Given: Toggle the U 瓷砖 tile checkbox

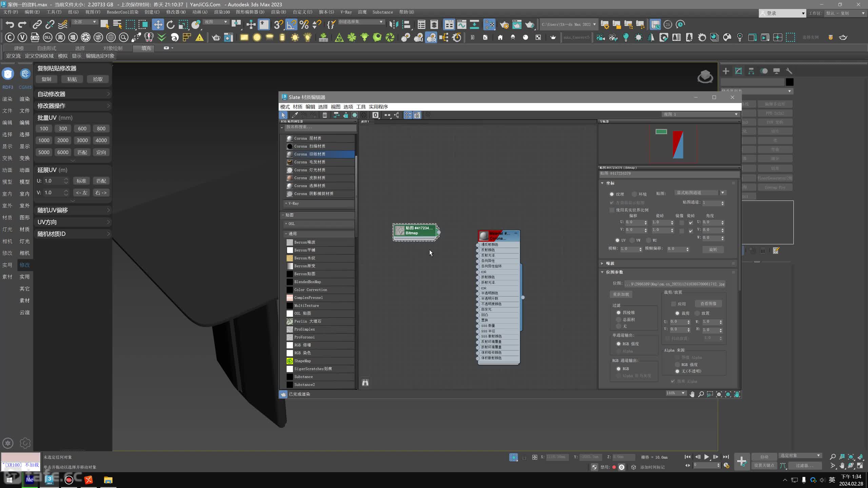Looking at the screenshot, I should [x=691, y=223].
